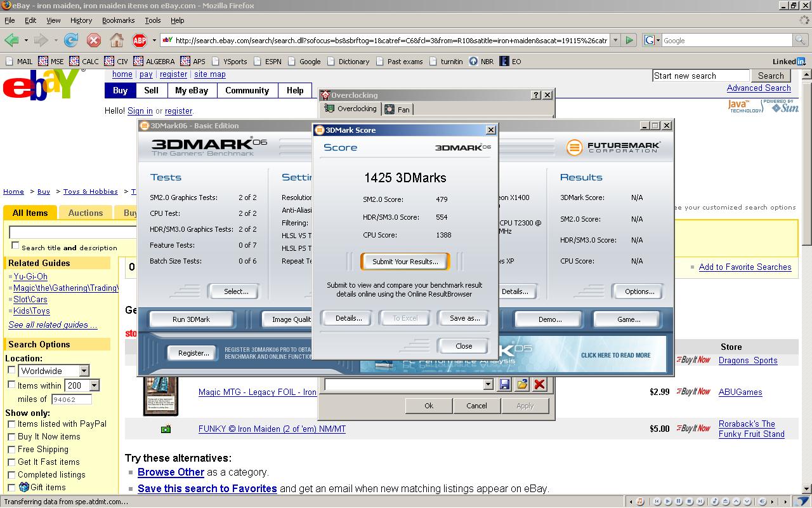This screenshot has width=812, height=508.
Task: Click the zip code field showing 94062
Action: point(72,399)
